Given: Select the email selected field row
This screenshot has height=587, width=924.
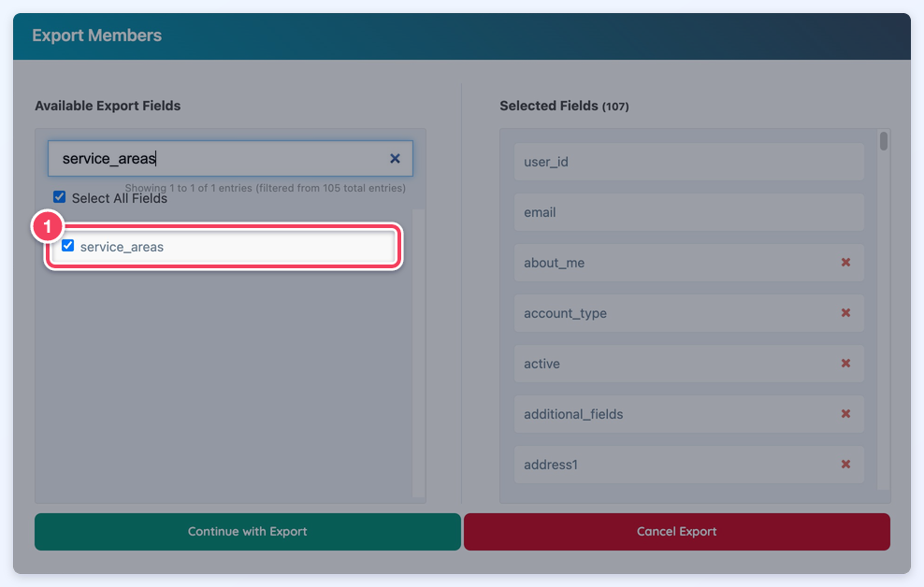Looking at the screenshot, I should pos(689,212).
